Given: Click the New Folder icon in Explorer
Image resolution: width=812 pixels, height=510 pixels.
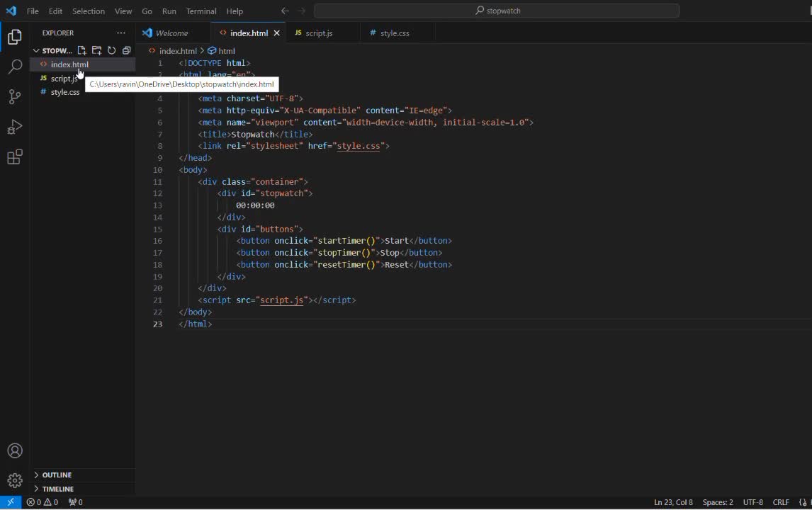Looking at the screenshot, I should tap(97, 50).
